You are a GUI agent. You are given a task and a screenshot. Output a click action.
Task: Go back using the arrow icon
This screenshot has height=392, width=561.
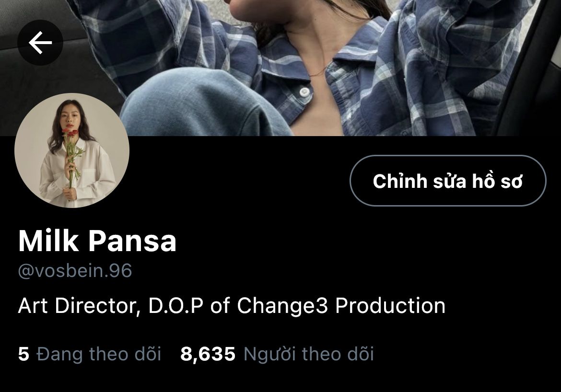(x=40, y=43)
